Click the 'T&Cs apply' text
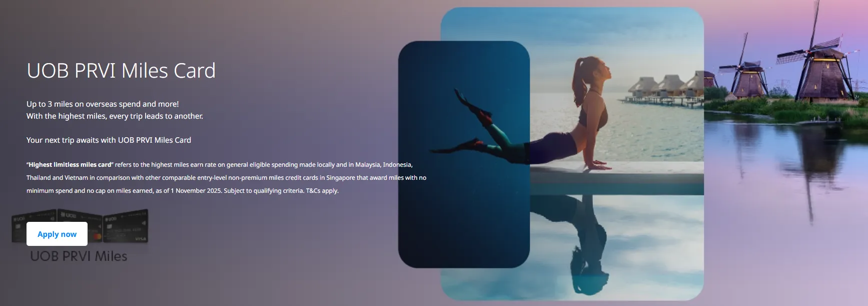 point(322,191)
